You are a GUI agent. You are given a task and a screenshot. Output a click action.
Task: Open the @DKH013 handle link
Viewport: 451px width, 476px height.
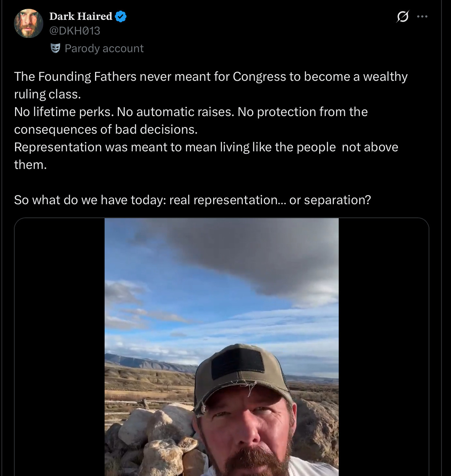pos(74,30)
